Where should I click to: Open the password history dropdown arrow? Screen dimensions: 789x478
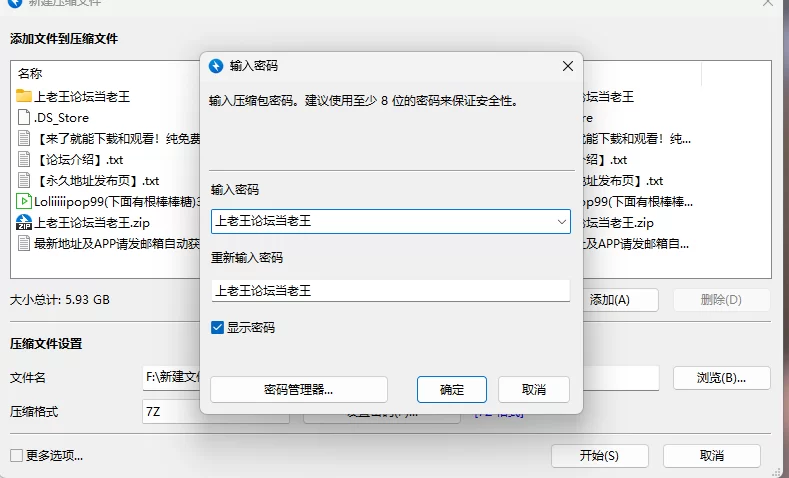562,222
